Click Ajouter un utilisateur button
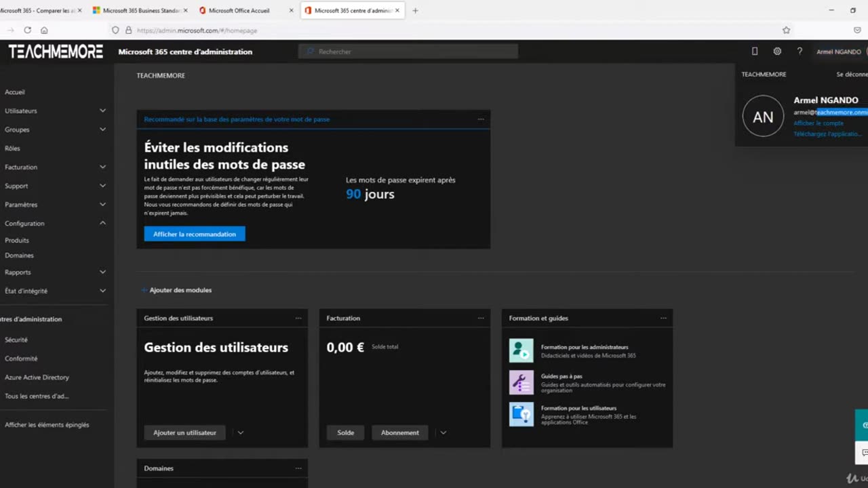Screen dimensions: 868x488 (184, 432)
